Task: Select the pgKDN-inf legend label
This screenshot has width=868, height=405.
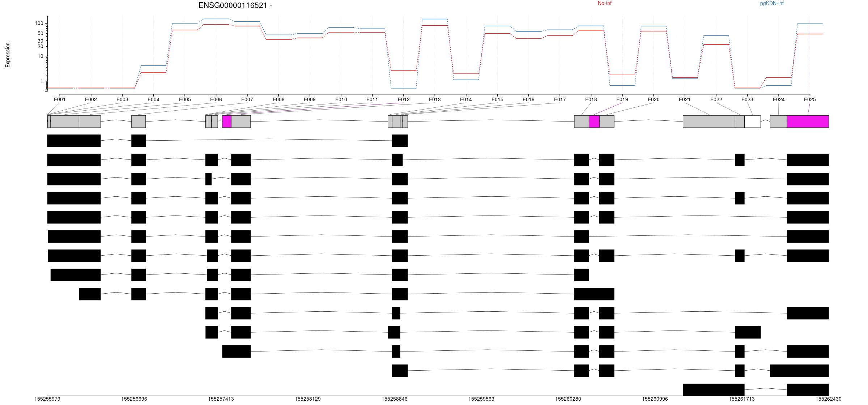Action: (772, 3)
